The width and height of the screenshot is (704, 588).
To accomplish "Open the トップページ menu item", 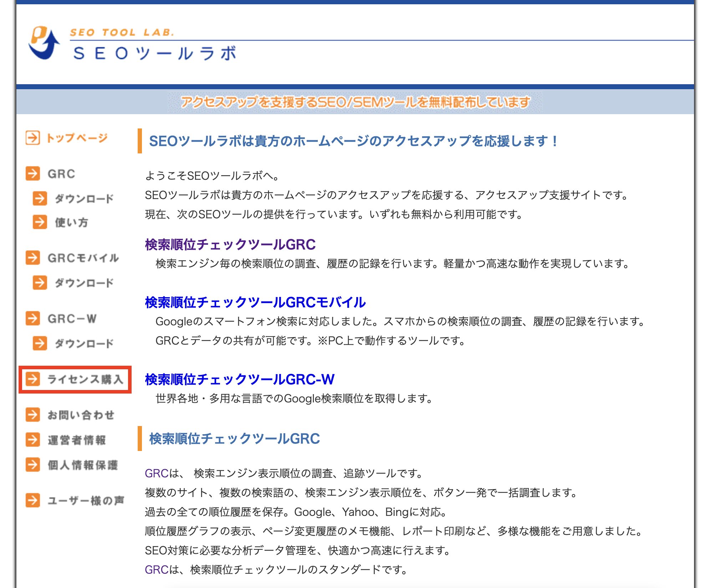I will coord(77,138).
